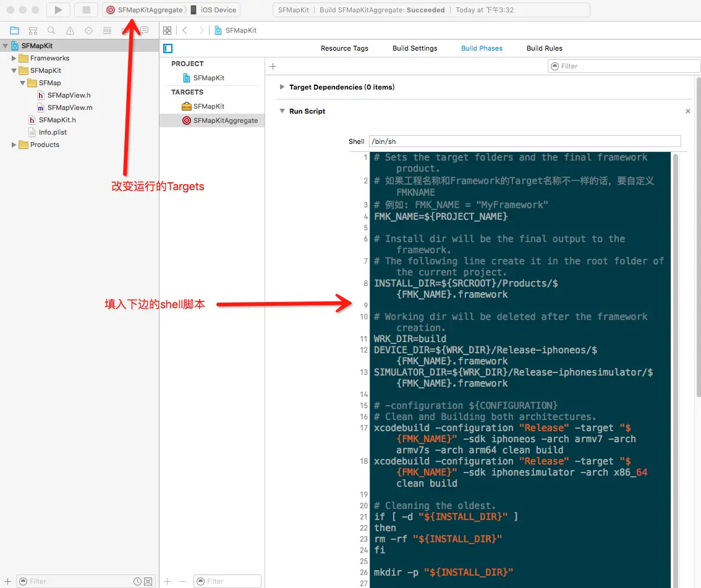Viewport: 701px width, 588px height.
Task: Click the SFMapKit project file icon
Action: 14,46
